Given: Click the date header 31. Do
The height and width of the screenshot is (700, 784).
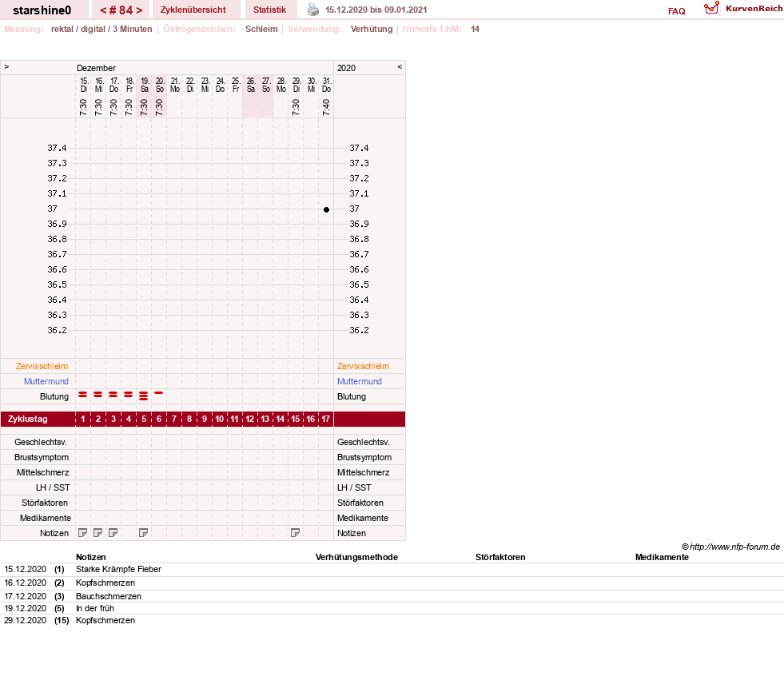Looking at the screenshot, I should pos(327,85).
